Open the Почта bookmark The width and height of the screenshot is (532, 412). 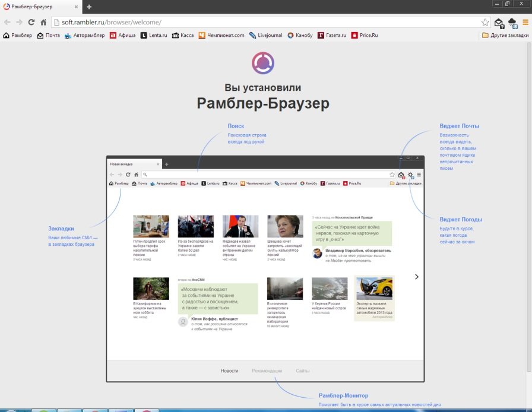coord(49,35)
